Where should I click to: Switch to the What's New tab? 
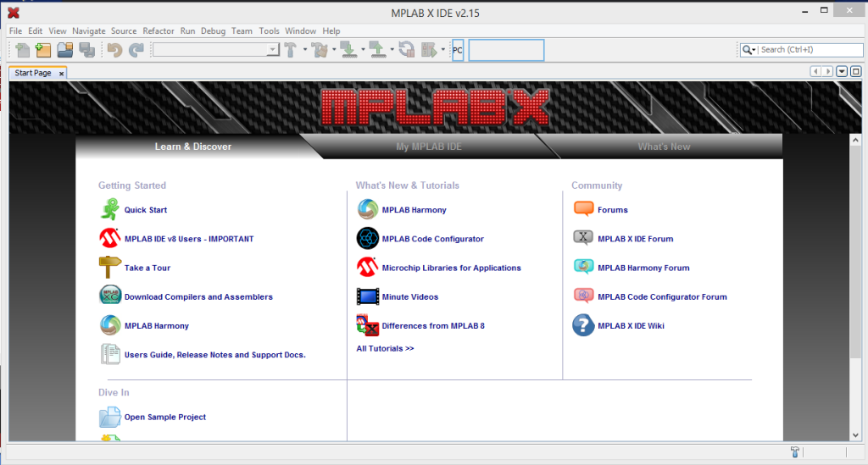click(664, 147)
